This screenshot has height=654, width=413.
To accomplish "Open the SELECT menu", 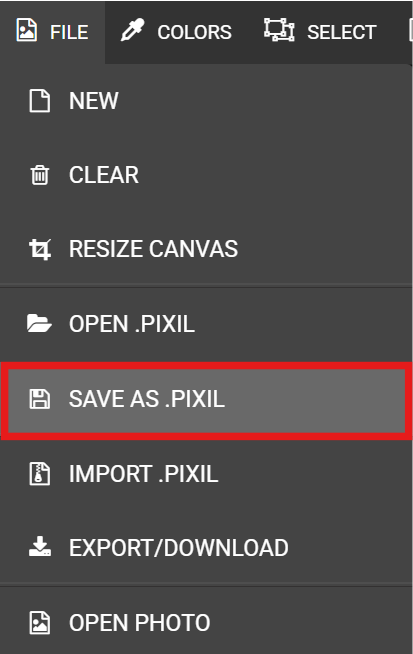I will click(x=320, y=32).
